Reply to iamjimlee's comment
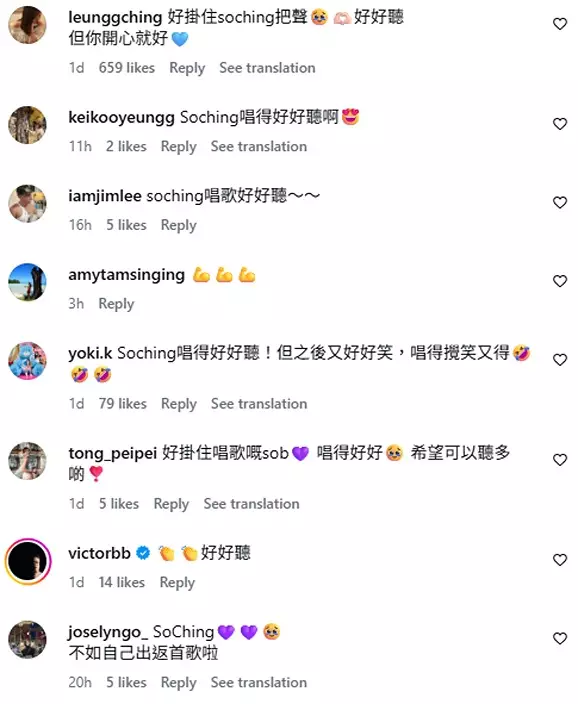This screenshot has width=578, height=704. coord(179,225)
